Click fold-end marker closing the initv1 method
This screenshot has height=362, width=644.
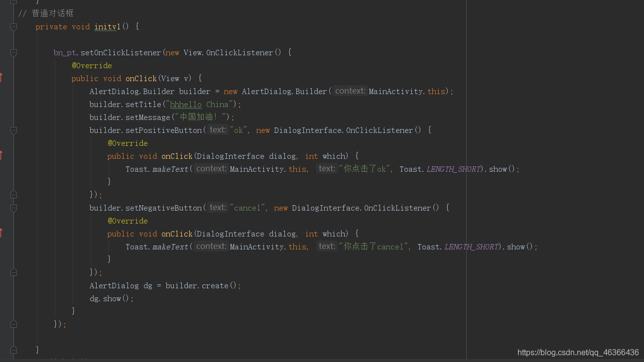[x=13, y=350]
